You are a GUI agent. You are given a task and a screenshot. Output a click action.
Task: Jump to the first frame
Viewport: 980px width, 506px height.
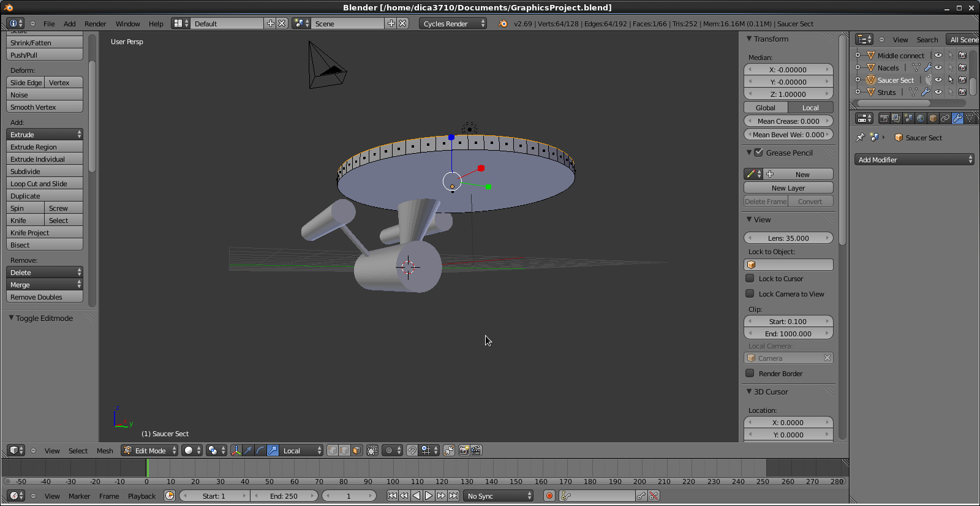point(393,496)
